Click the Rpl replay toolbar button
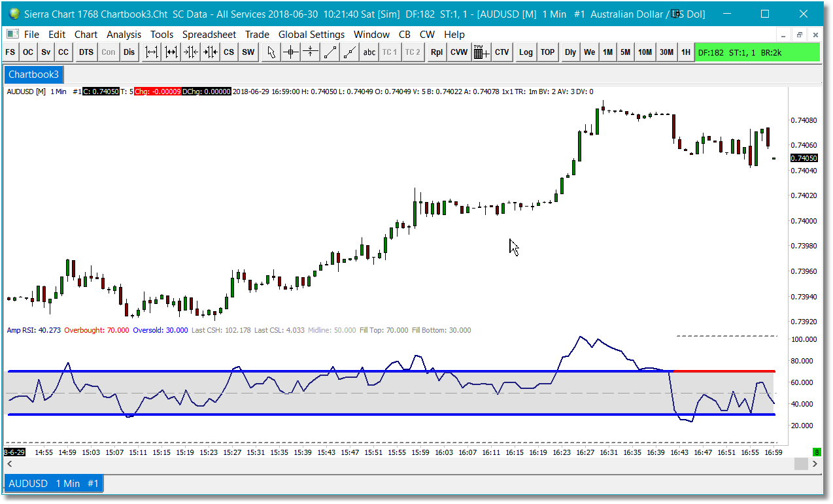The height and width of the screenshot is (504, 833). 437,52
